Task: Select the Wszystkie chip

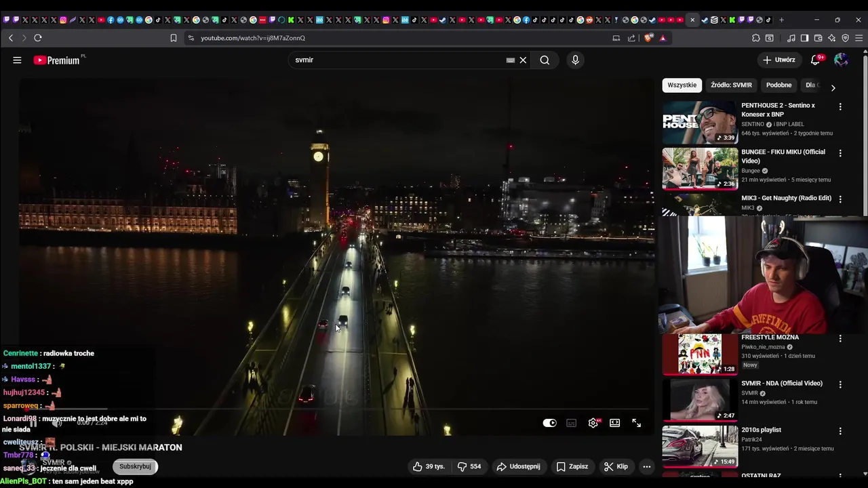Action: click(x=682, y=85)
